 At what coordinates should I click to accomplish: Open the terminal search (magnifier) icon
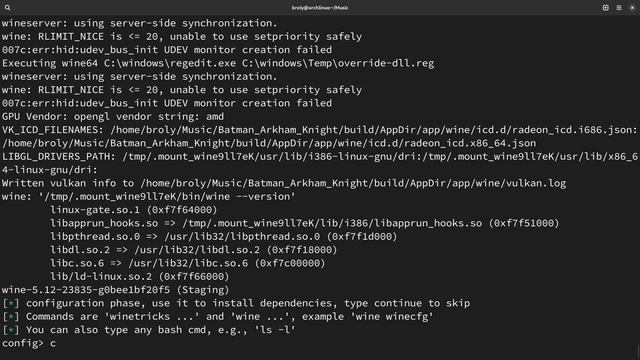[x=7, y=7]
